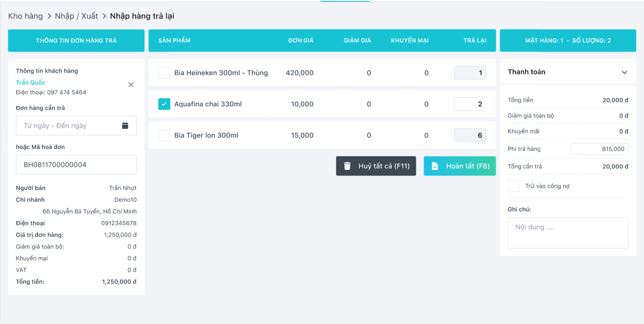This screenshot has width=644, height=324.
Task: Click the Ghi chú note textarea
Action: (x=568, y=233)
